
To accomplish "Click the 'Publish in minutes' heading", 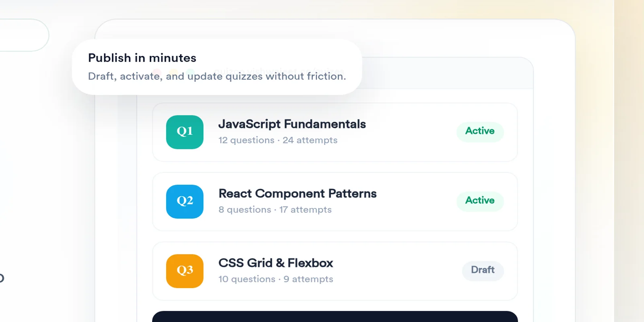I will [x=142, y=58].
